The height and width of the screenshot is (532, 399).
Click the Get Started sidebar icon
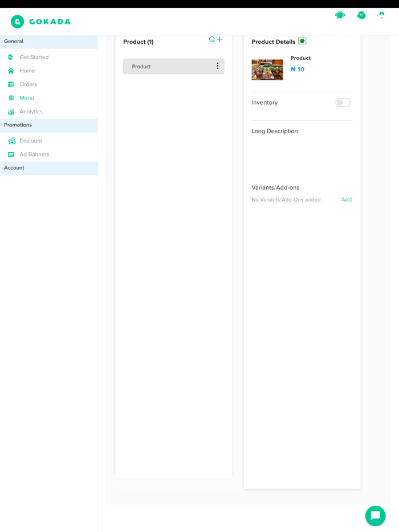(11, 57)
